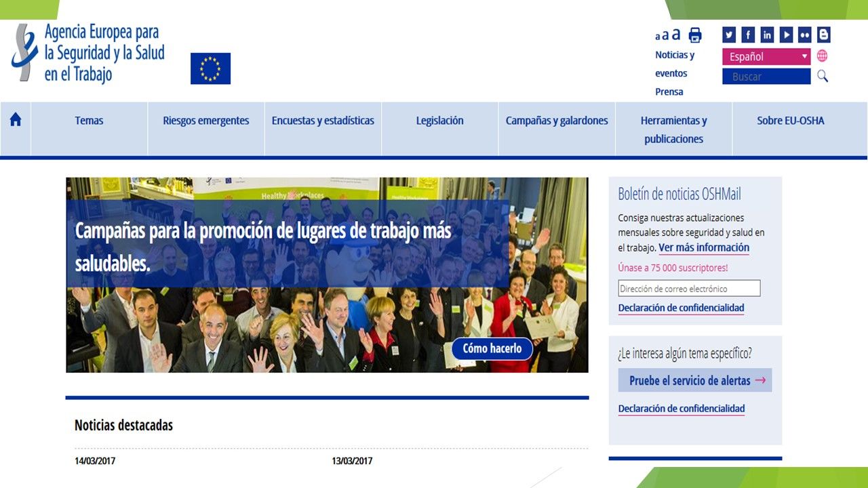868x488 pixels.
Task: Open the Temas menu
Action: click(89, 121)
